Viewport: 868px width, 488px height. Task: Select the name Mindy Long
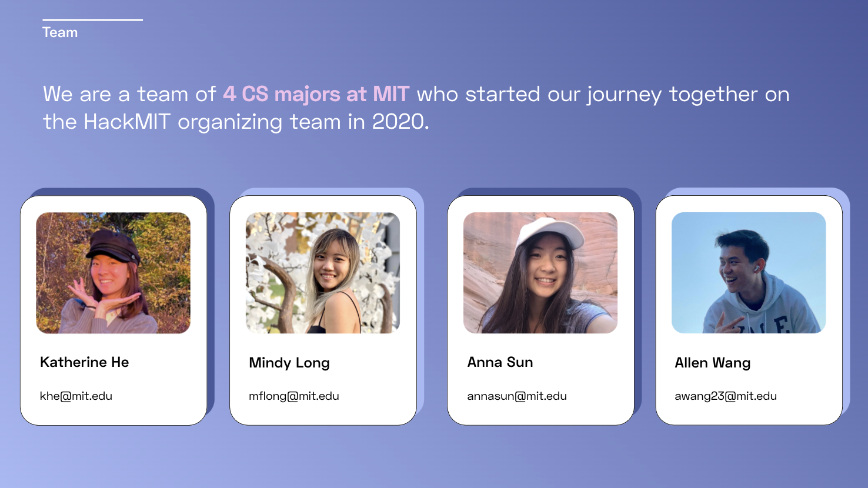289,363
